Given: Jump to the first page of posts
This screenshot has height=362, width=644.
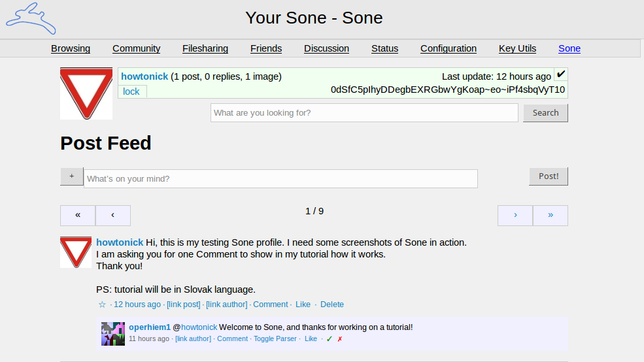Looking at the screenshot, I should pos(78,216).
